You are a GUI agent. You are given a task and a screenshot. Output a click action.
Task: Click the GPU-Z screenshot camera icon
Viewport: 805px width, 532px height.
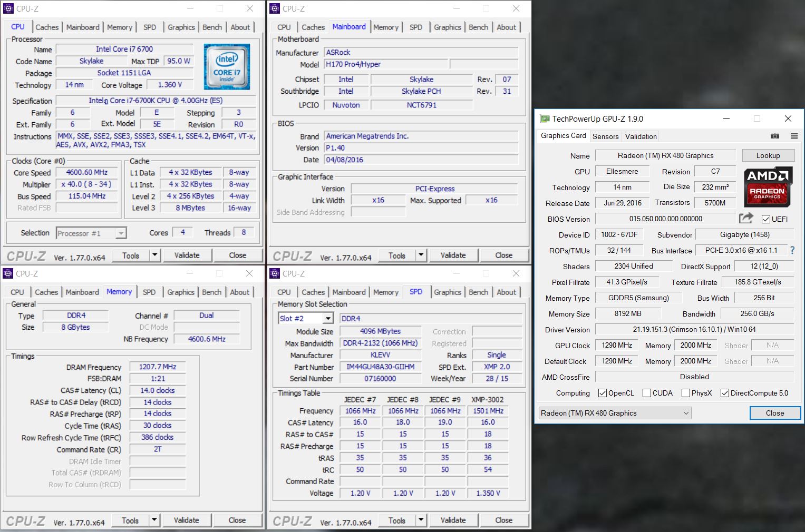pyautogui.click(x=774, y=136)
